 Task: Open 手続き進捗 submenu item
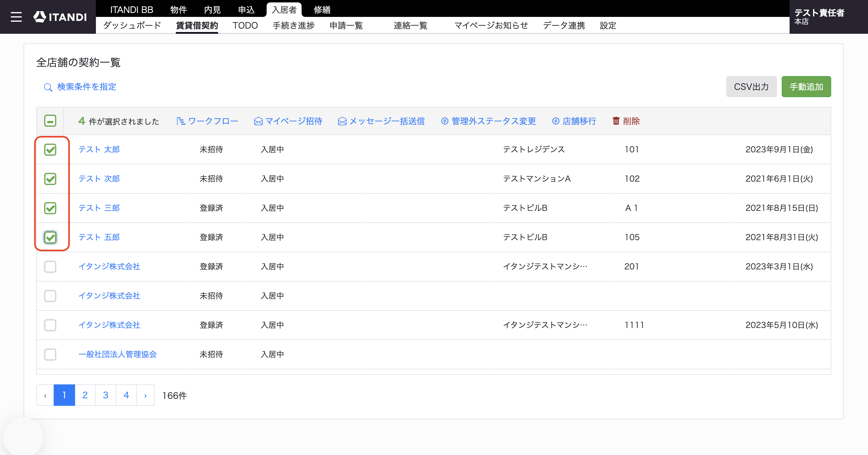click(293, 25)
